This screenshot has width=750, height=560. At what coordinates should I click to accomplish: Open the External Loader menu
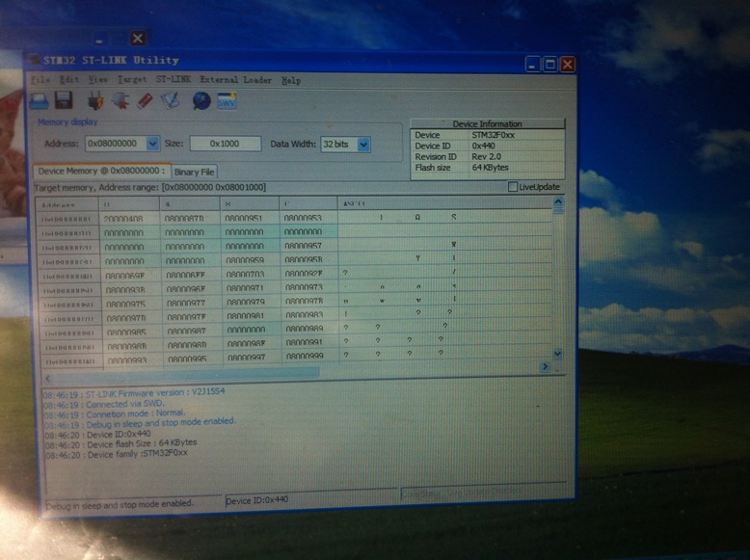click(x=236, y=80)
